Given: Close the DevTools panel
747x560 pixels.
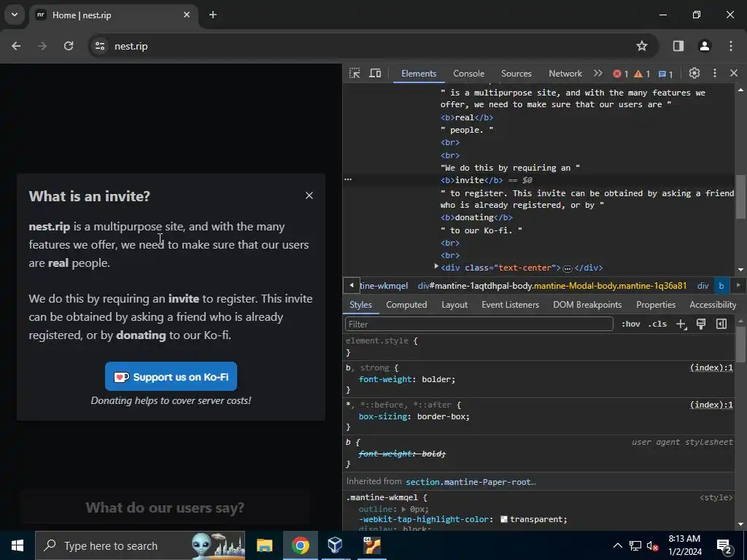Looking at the screenshot, I should pos(734,74).
